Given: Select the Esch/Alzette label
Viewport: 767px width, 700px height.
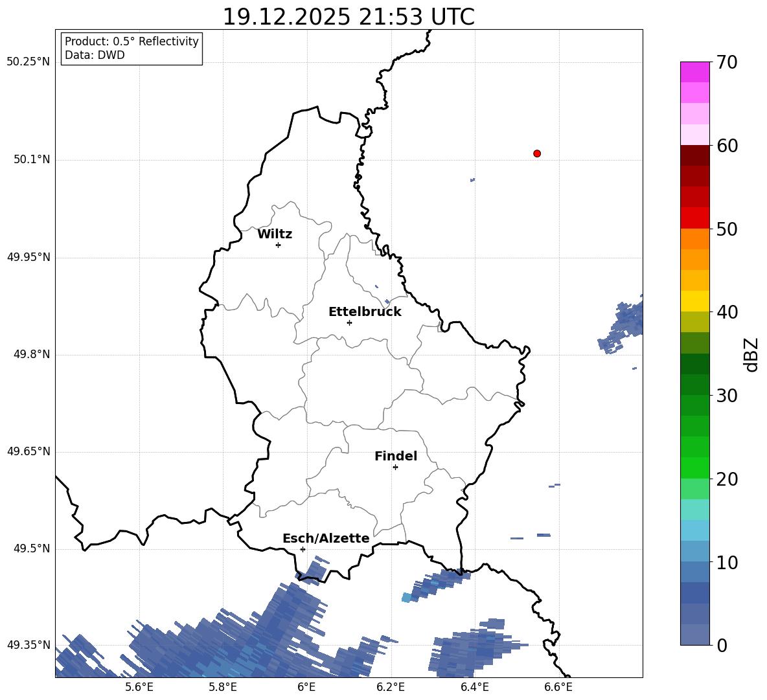Looking at the screenshot, I should [x=326, y=539].
